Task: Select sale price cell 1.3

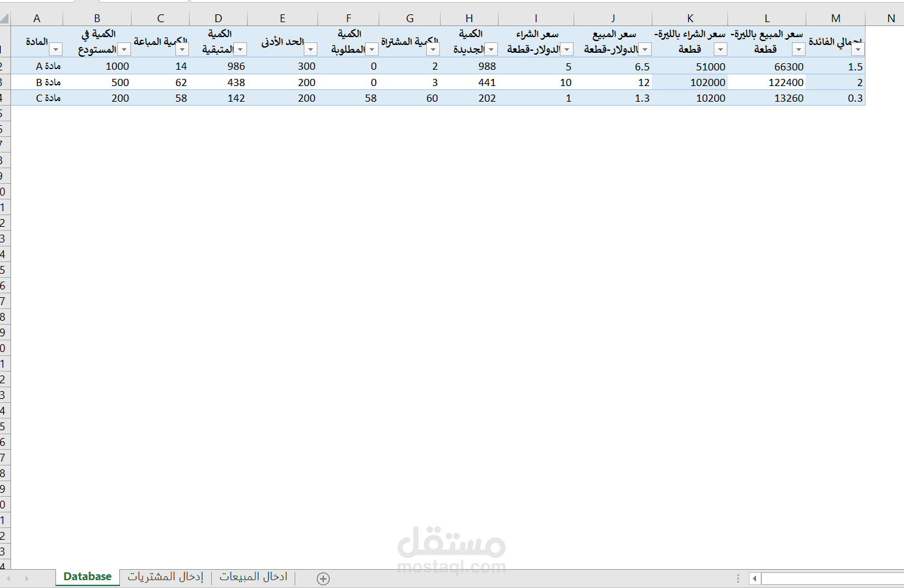Action: pyautogui.click(x=613, y=98)
